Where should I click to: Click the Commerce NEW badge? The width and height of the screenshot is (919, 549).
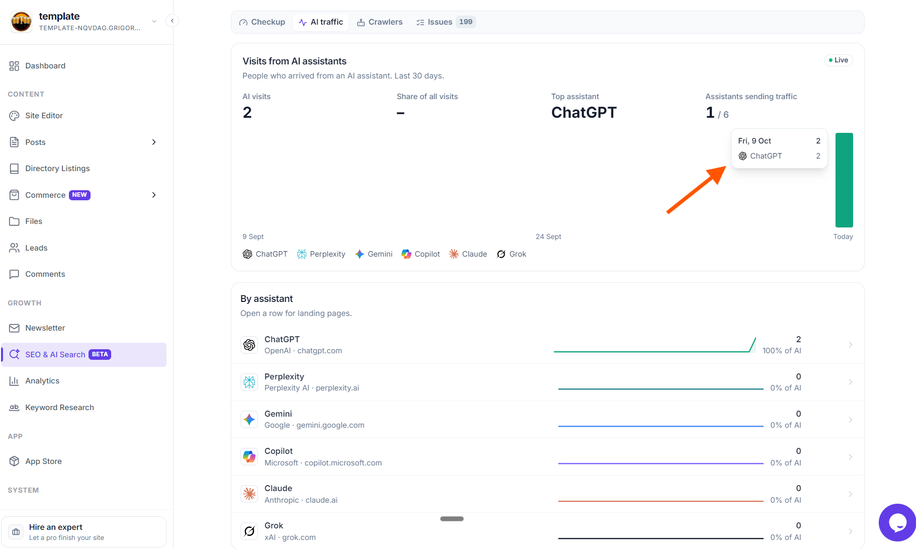[80, 195]
